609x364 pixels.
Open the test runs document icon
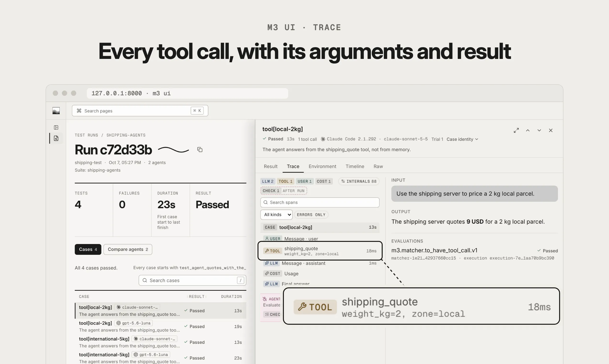tap(56, 138)
